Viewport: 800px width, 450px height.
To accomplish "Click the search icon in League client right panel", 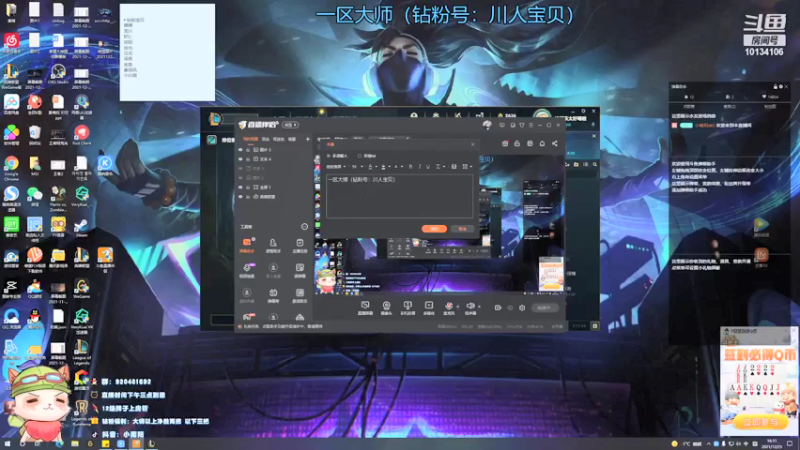I will 595,164.
